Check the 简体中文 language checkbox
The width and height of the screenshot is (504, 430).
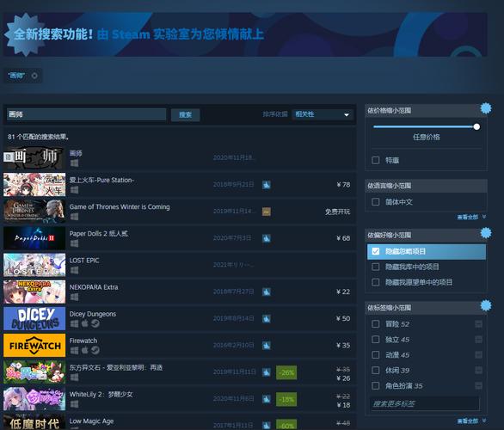(x=375, y=202)
